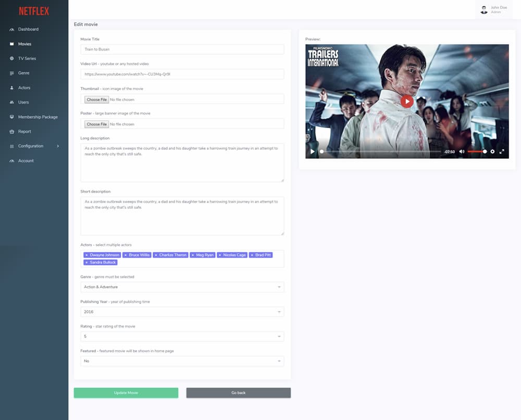Choose File for the Poster

coord(96,124)
